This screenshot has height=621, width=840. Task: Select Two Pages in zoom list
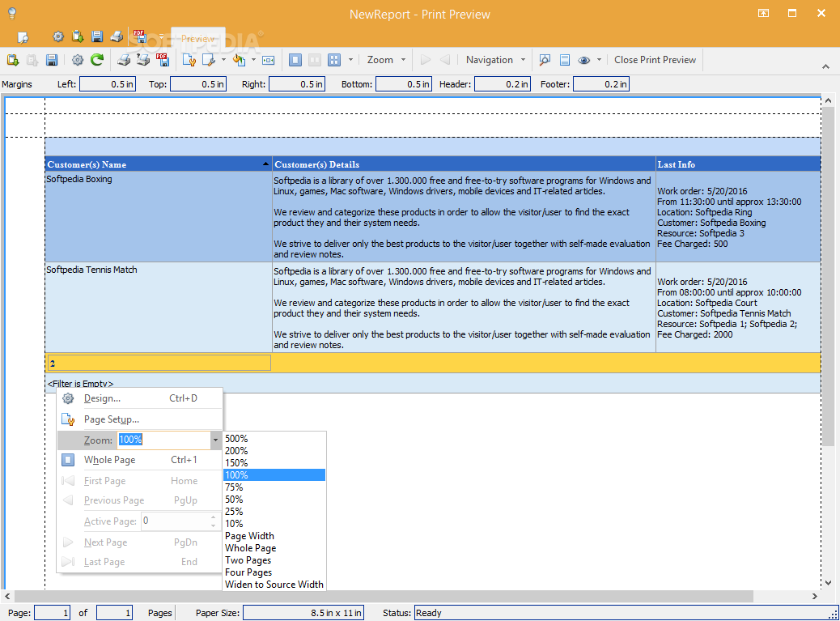pyautogui.click(x=274, y=560)
